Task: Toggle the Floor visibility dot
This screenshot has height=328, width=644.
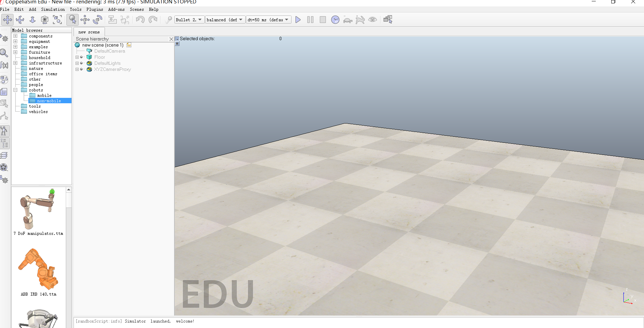Action: tap(81, 57)
